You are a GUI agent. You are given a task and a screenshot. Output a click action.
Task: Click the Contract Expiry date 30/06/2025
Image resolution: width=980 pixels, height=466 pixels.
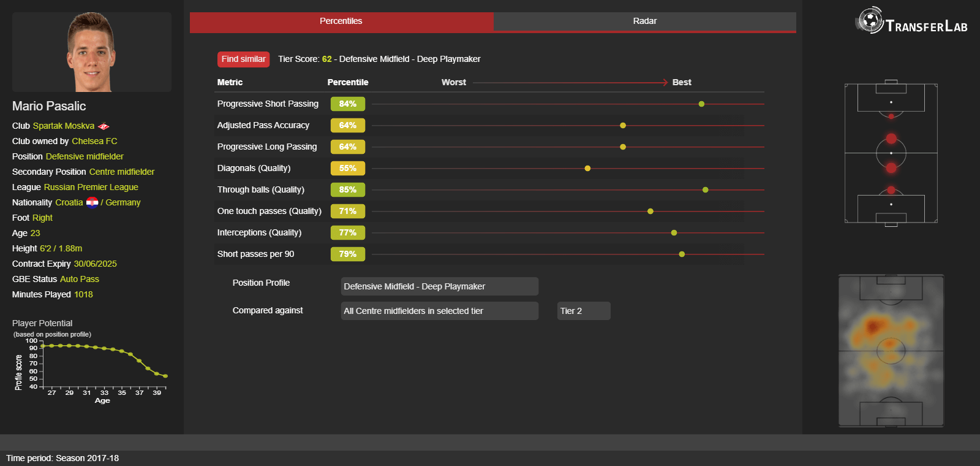(x=95, y=264)
